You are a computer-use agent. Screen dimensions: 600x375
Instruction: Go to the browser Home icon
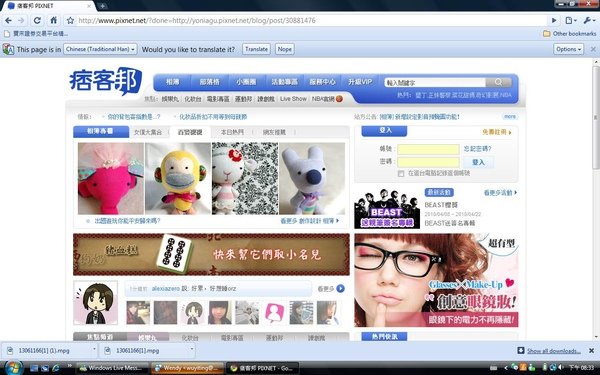[54, 20]
